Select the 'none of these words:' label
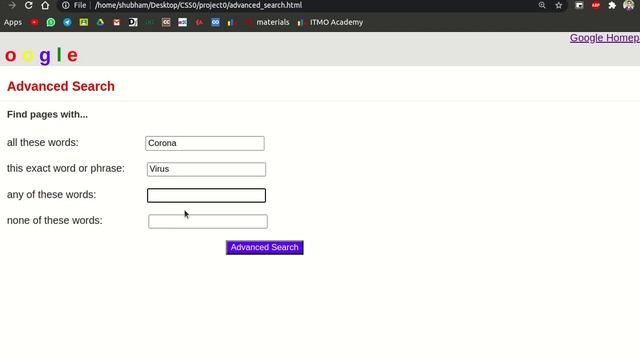 click(x=55, y=220)
